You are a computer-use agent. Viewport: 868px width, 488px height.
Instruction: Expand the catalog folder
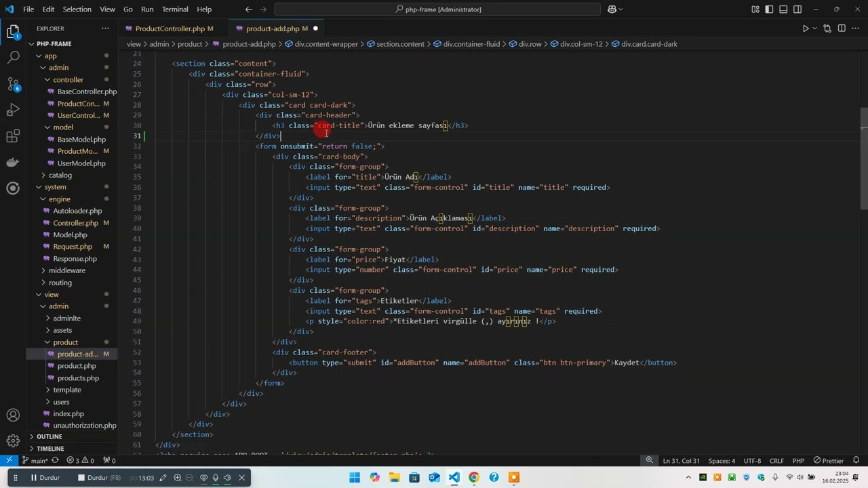(60, 175)
